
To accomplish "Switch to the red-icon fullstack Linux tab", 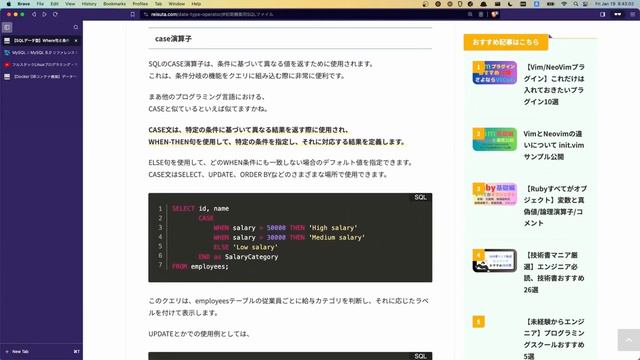I will (x=40, y=64).
